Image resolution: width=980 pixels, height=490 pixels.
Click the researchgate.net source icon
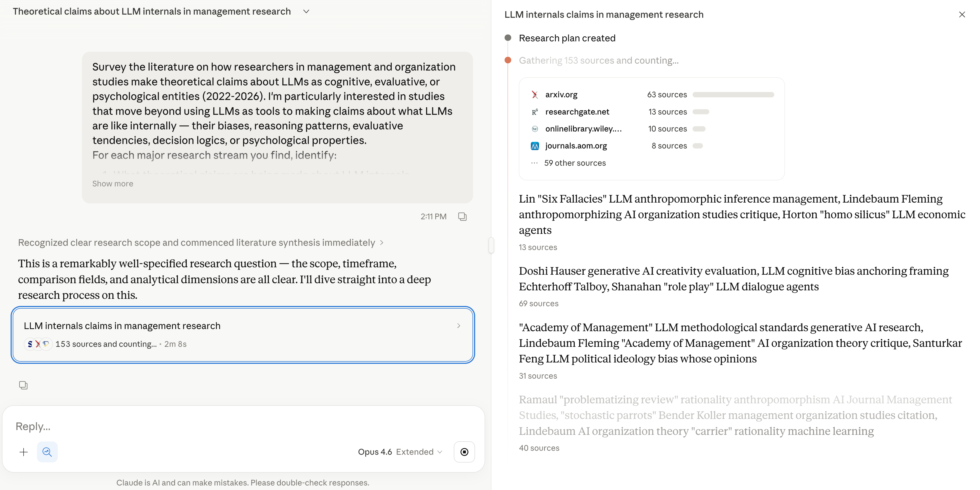tap(535, 112)
